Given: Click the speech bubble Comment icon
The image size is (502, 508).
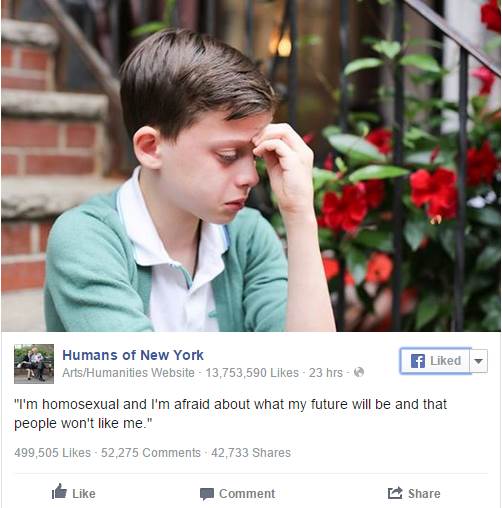Looking at the screenshot, I should [207, 494].
